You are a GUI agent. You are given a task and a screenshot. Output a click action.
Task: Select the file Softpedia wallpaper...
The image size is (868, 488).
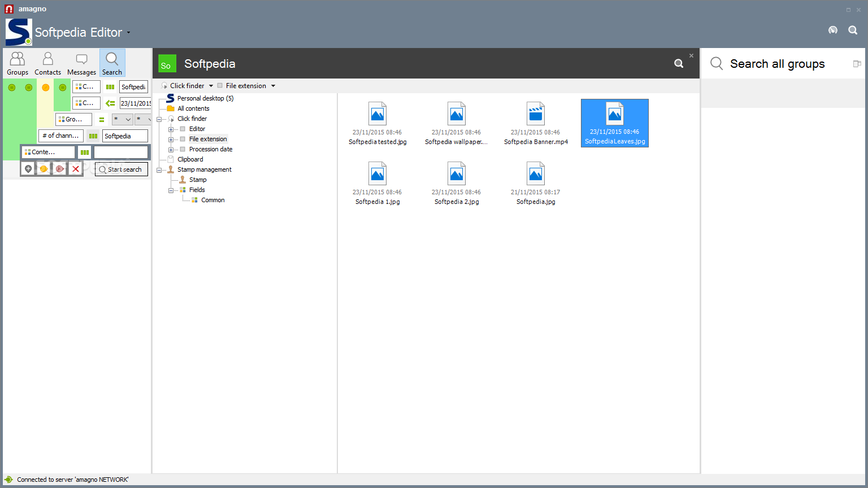tap(456, 123)
